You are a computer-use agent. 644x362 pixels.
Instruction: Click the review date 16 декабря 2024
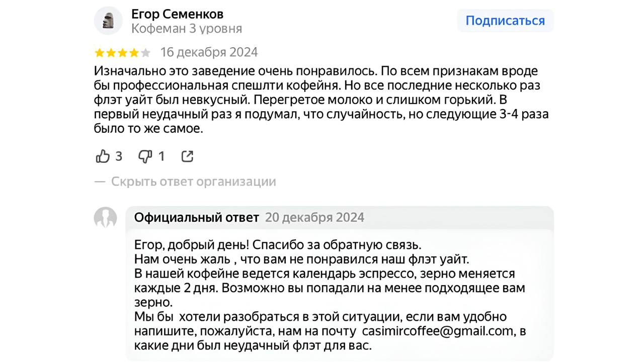209,52
